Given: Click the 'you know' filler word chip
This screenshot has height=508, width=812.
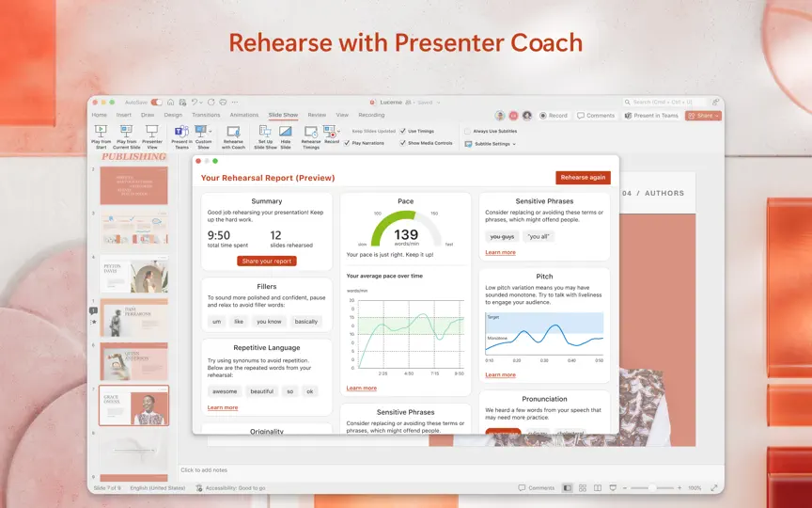Looking at the screenshot, I should tap(270, 322).
